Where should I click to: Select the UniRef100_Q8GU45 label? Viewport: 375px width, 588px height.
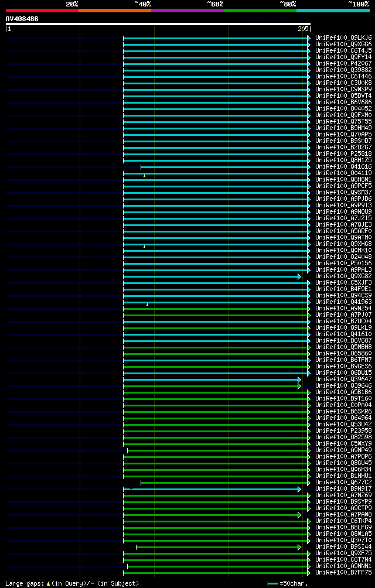(x=343, y=463)
